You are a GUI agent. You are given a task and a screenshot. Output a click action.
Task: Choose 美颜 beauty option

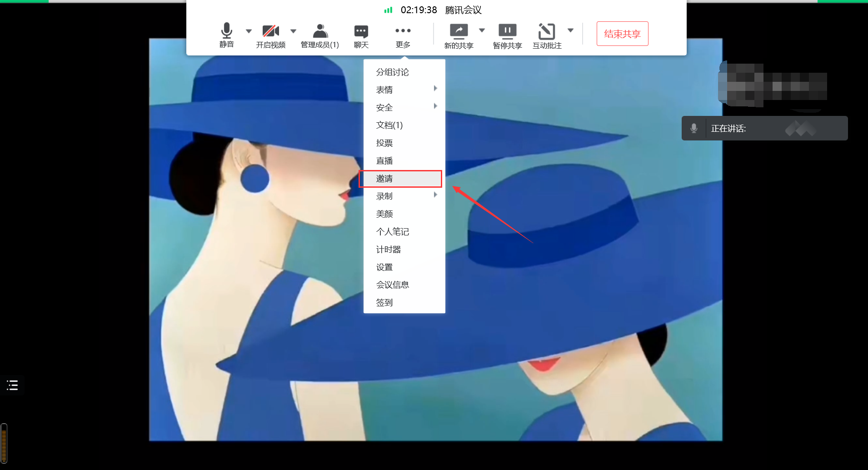click(404, 214)
